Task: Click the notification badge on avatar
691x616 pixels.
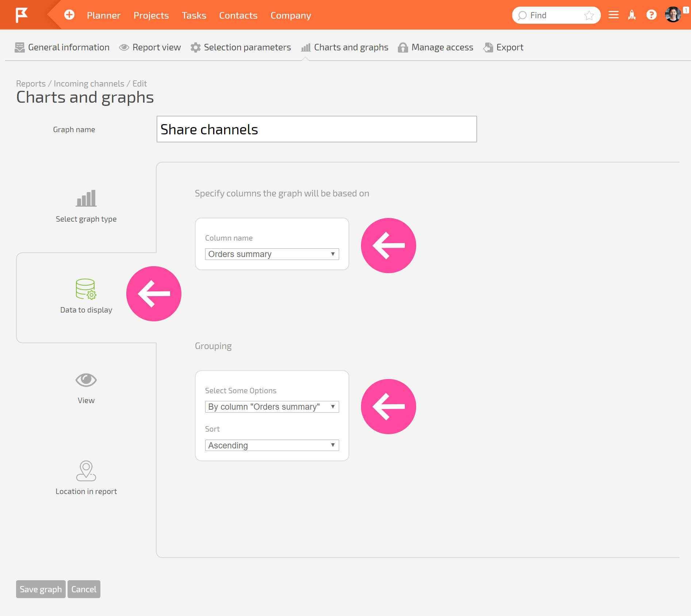Action: [x=686, y=10]
